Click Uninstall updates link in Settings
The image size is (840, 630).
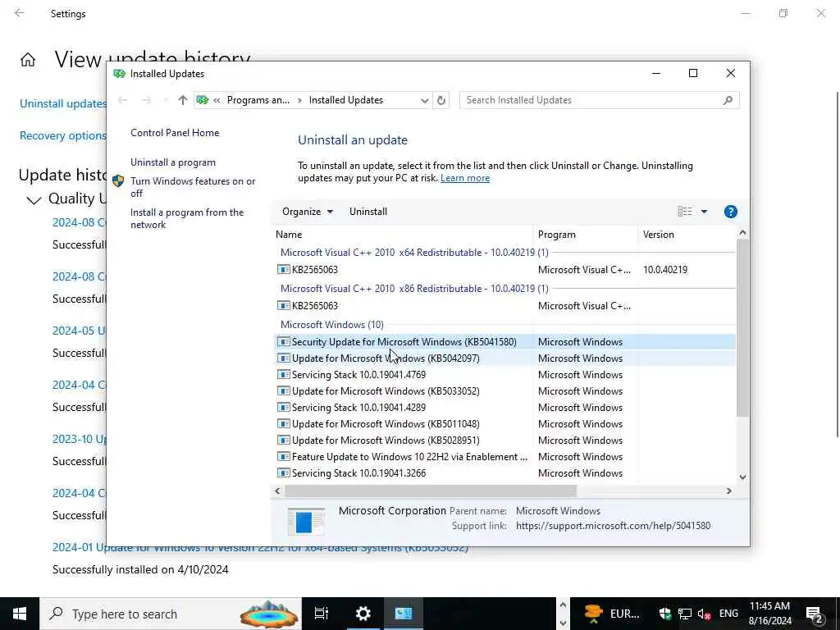62,104
